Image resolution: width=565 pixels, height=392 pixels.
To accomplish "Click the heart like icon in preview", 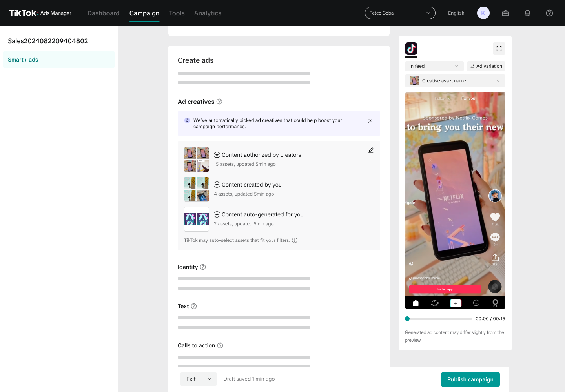I will (495, 217).
